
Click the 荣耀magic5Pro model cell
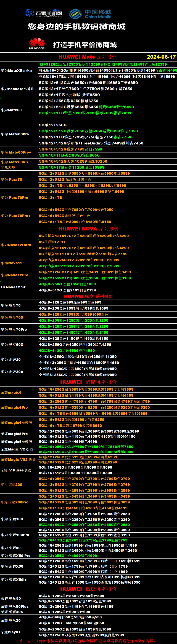point(19,434)
